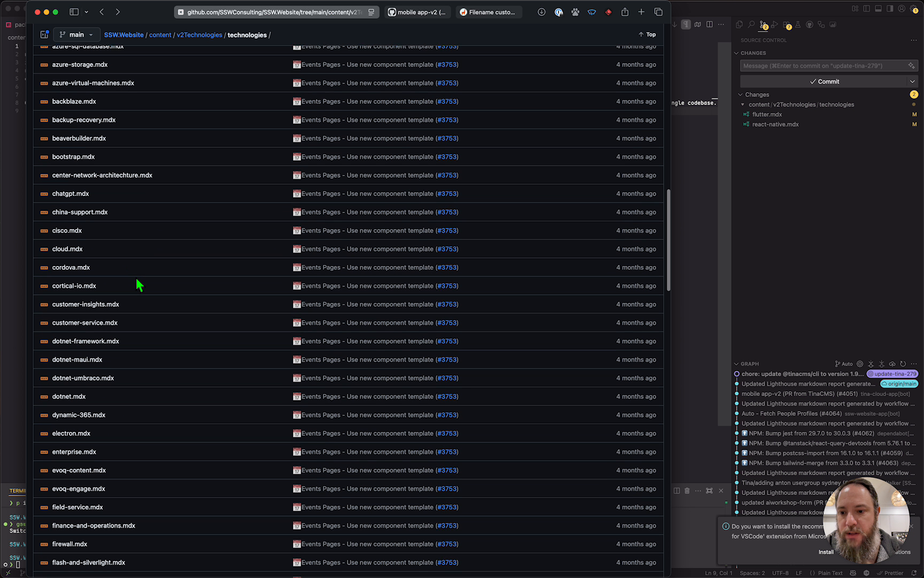This screenshot has height=578, width=924.
Task: Open Safari downloads icon
Action: point(542,12)
